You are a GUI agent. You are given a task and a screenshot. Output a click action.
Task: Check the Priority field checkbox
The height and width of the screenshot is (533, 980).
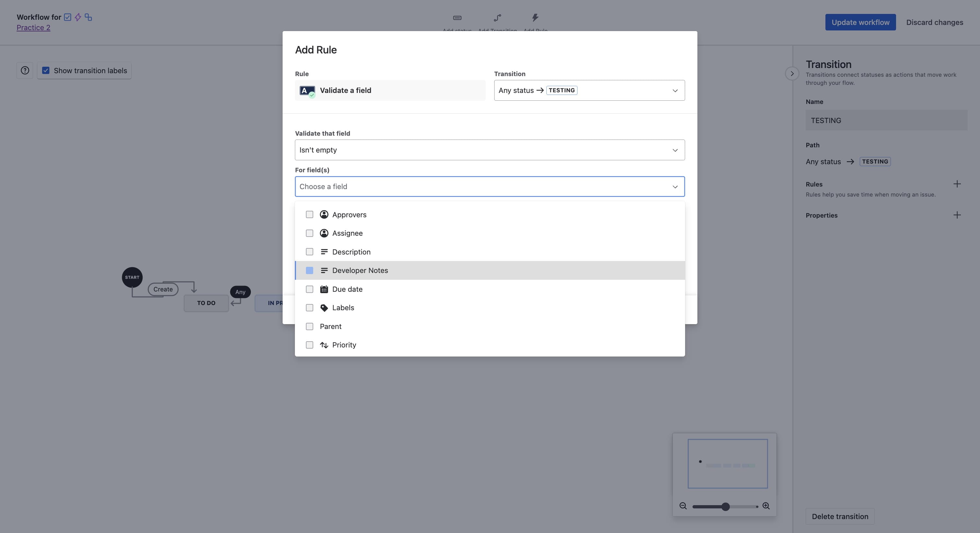coord(310,345)
